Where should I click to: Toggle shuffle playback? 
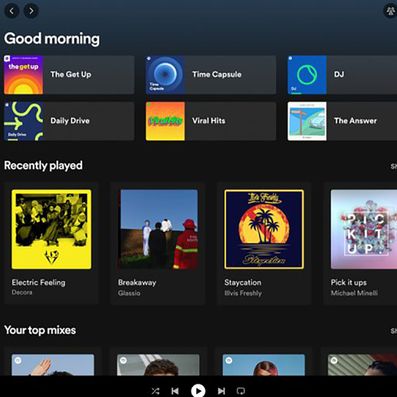tap(155, 391)
